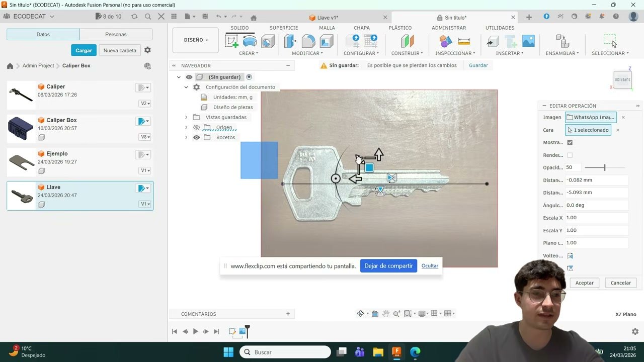Open the CREAR dropdown menu
Image resolution: width=644 pixels, height=362 pixels.
tap(249, 53)
